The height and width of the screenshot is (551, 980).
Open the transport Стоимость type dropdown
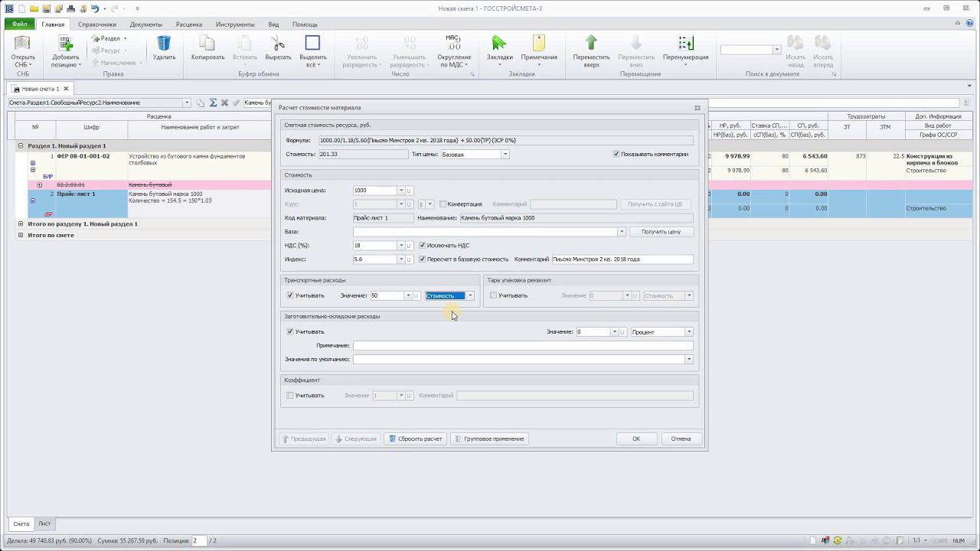click(470, 295)
